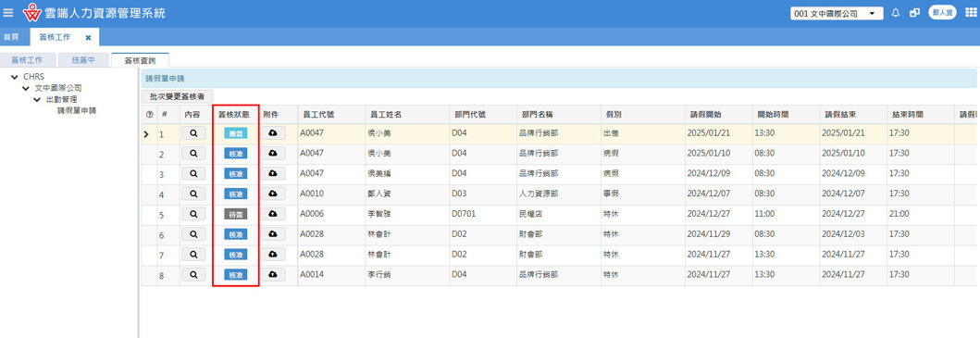980x338 pixels.
Task: Switch to the 送簽中 tab
Action: 83,60
